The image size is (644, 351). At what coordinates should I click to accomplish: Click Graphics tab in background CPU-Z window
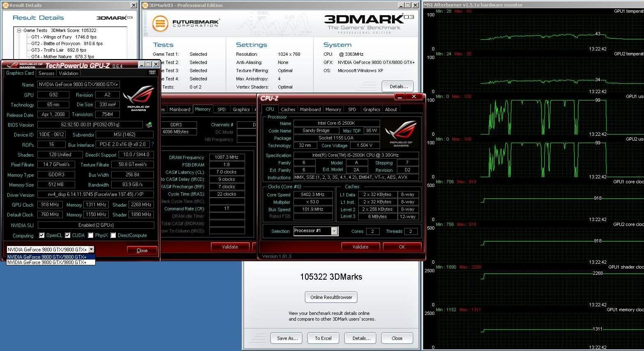[x=241, y=109]
